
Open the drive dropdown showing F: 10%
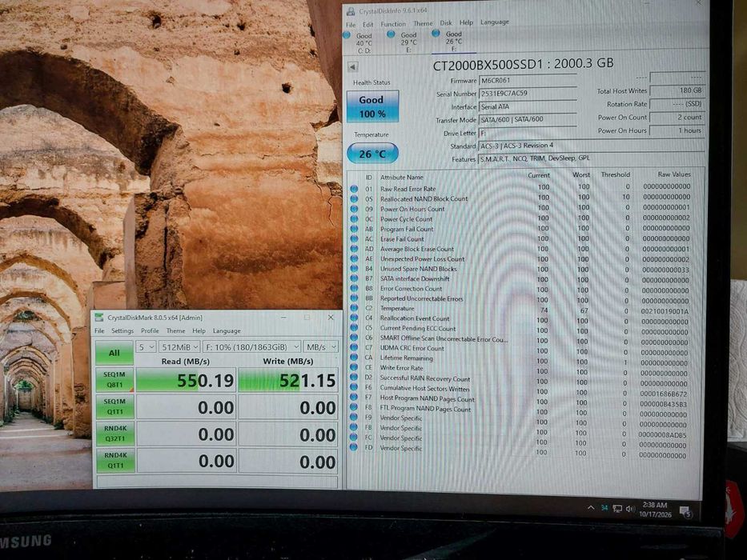(252, 347)
